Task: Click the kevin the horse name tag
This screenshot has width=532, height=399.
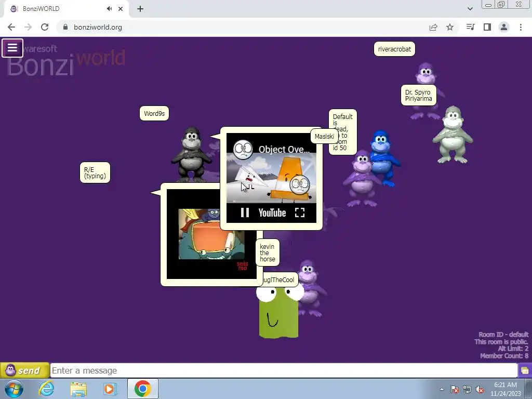Action: (268, 252)
